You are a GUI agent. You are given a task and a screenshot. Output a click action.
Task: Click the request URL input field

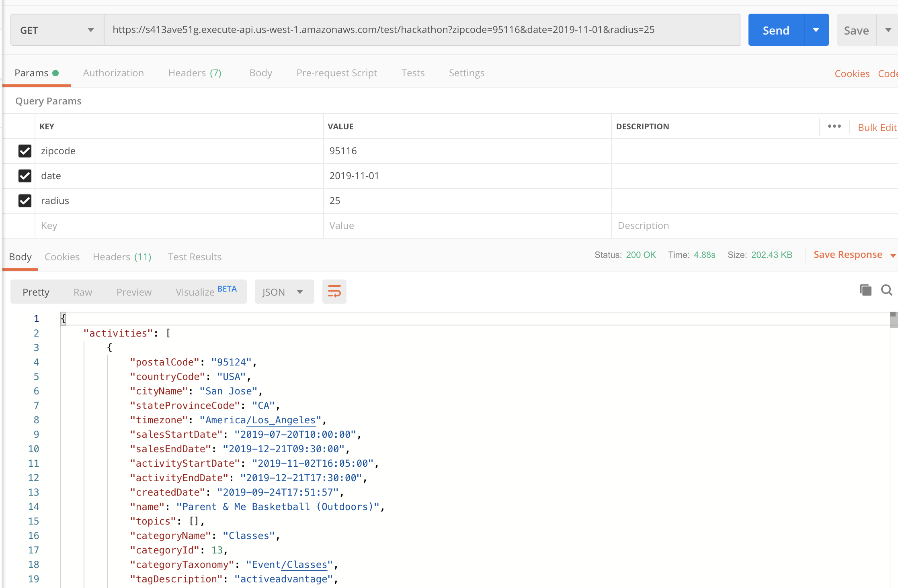click(422, 30)
